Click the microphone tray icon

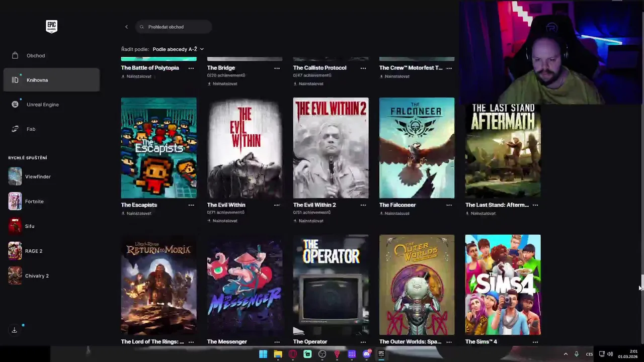577,354
